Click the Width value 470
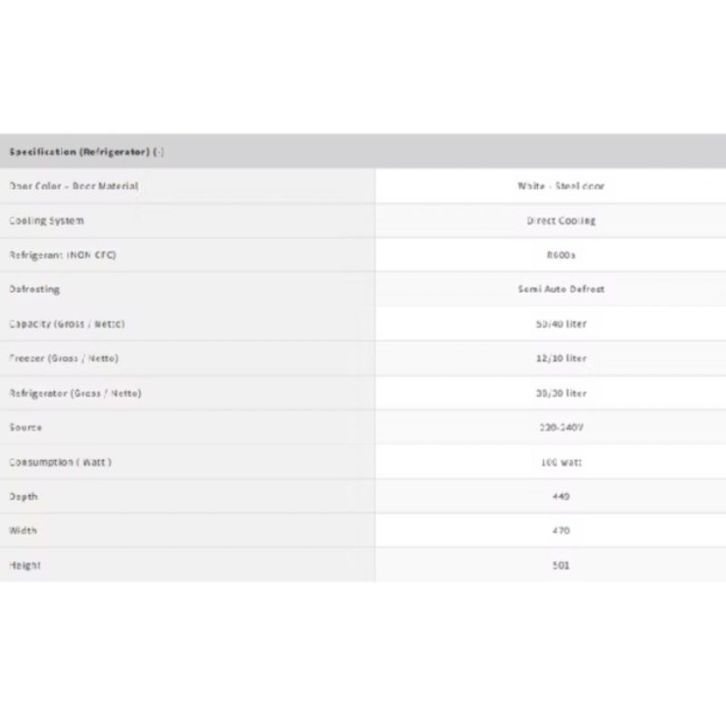The width and height of the screenshot is (726, 726). click(560, 531)
